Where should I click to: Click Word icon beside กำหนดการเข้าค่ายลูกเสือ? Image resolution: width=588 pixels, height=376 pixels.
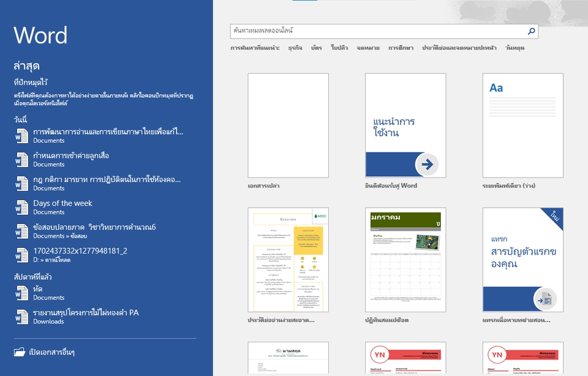21,160
